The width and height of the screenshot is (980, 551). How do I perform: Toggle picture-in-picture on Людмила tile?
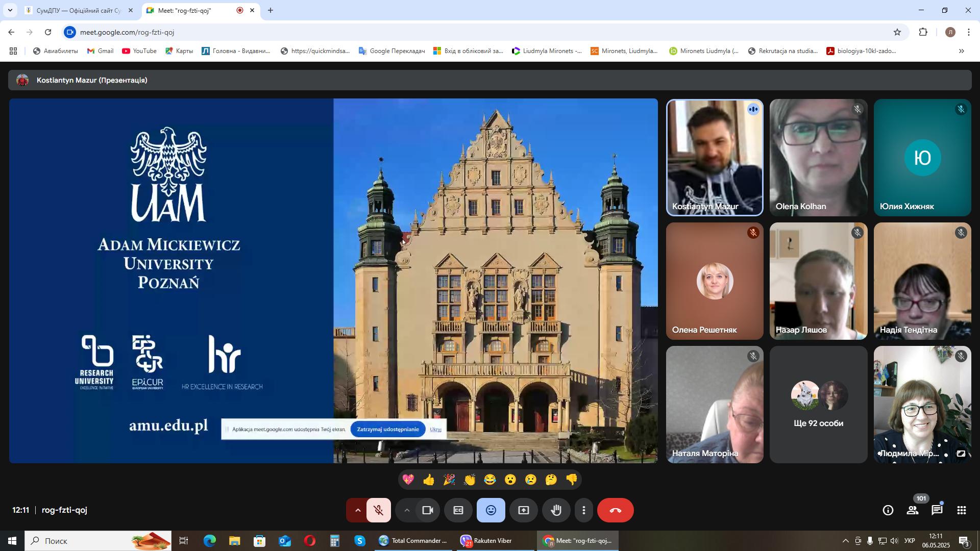coord(961,454)
